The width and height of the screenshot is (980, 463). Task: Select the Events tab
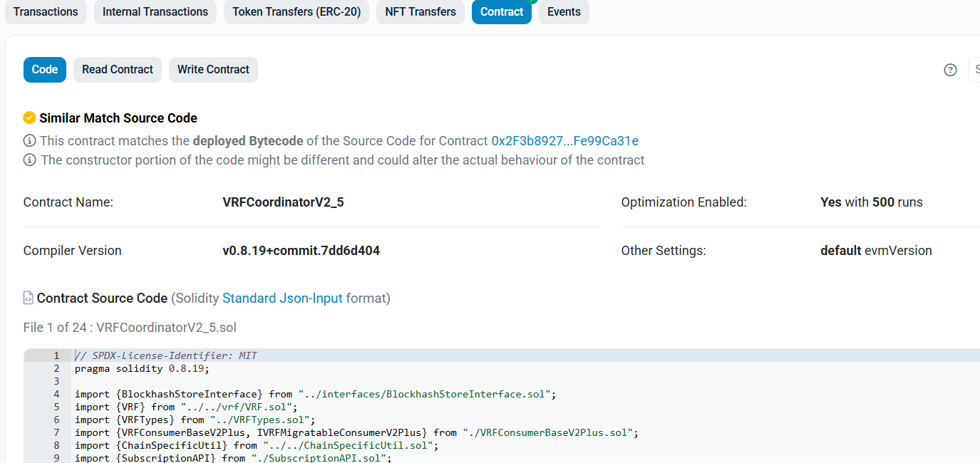[x=564, y=12]
